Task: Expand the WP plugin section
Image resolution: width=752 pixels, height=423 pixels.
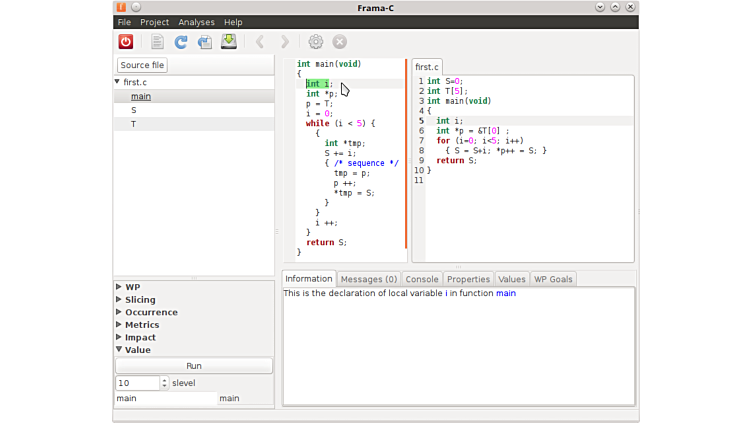Action: pos(120,287)
